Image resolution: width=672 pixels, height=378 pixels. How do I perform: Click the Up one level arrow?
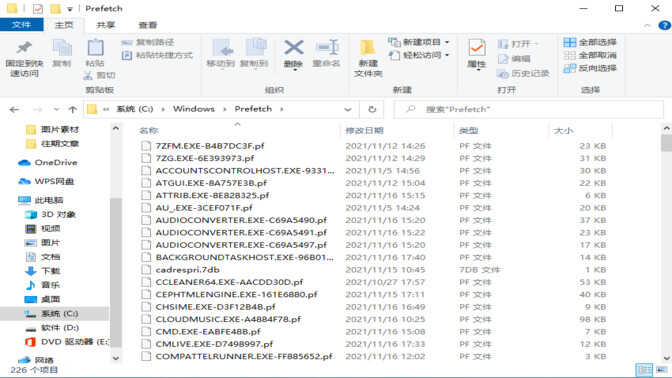tap(73, 110)
